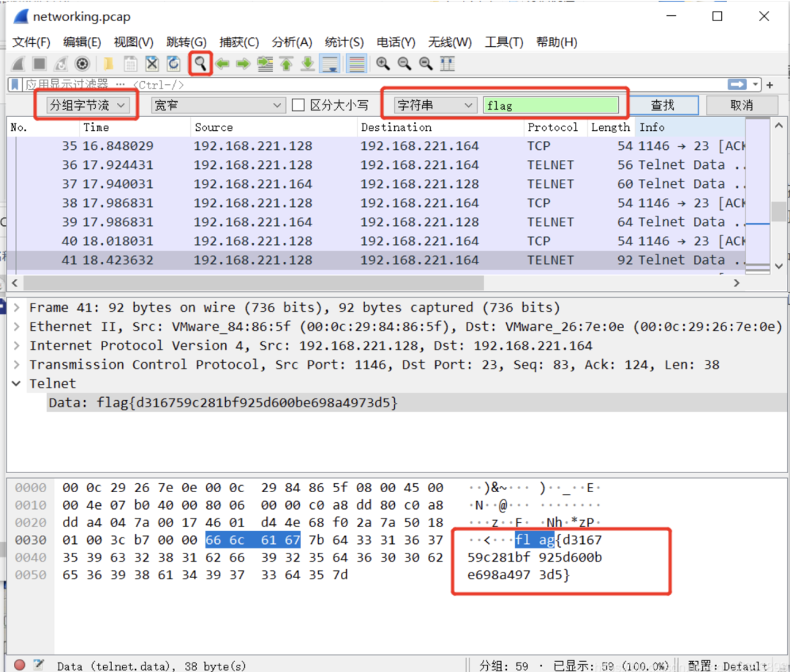Click the start capture shark fin icon
This screenshot has width=790, height=672.
click(18, 64)
